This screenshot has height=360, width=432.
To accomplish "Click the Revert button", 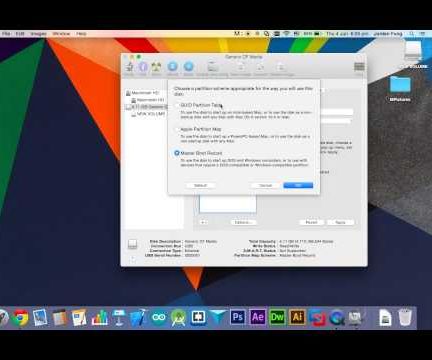I will pos(311,222).
